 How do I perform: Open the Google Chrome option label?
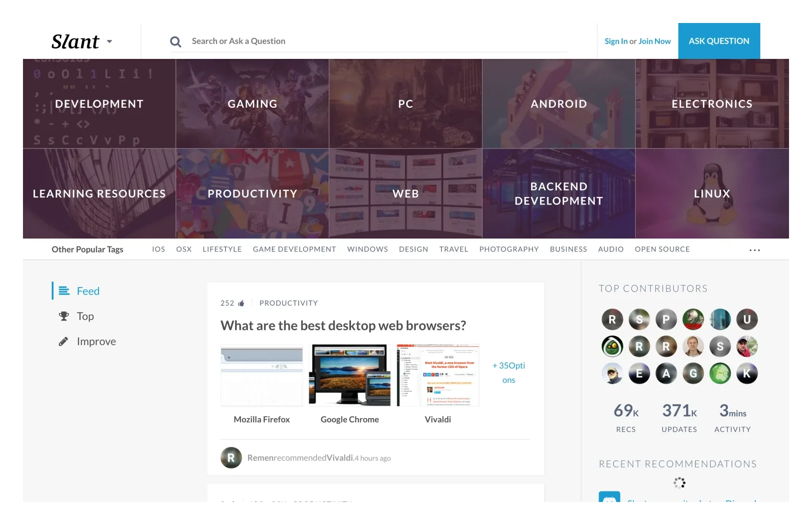(x=350, y=420)
